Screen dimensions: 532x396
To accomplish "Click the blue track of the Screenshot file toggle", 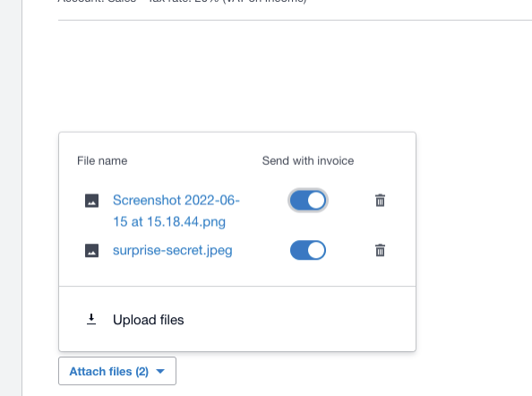I will 298,200.
